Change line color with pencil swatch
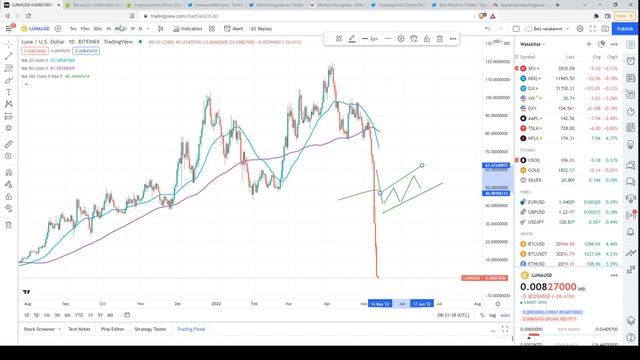This screenshot has height=360, width=640. (x=352, y=39)
